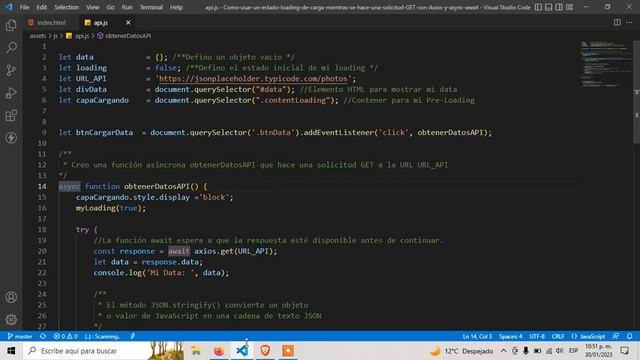Open the Search view in activity bar
The height and width of the screenshot is (360, 640).
coord(11,48)
